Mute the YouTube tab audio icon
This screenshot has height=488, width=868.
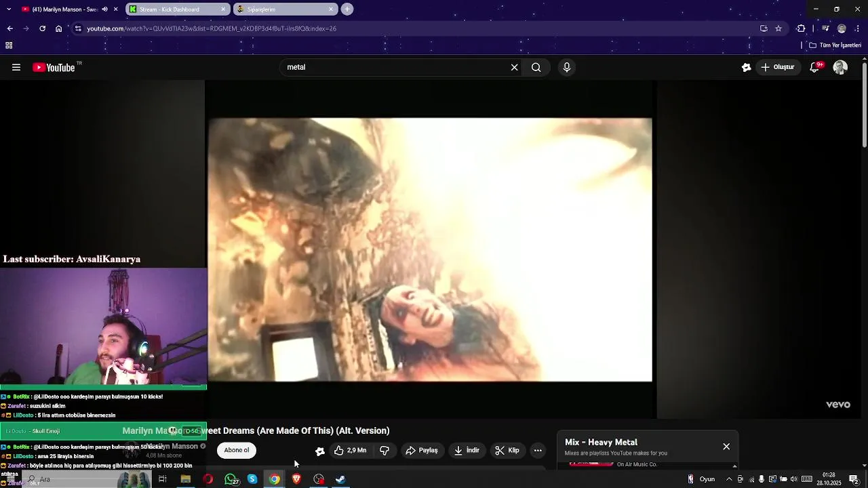pos(104,9)
